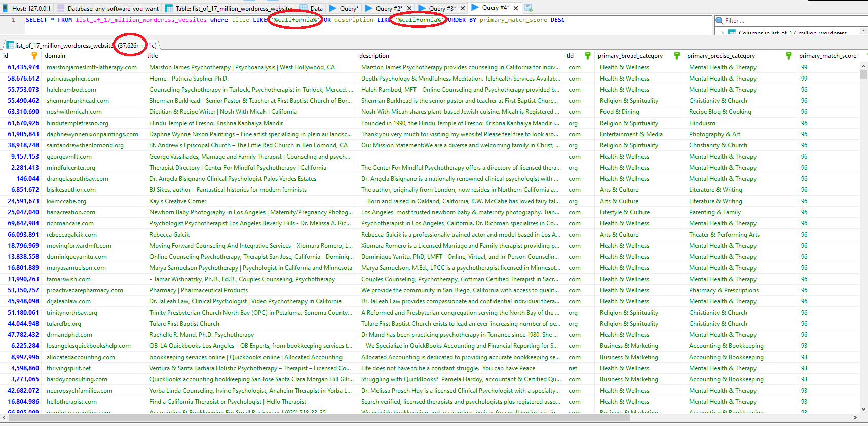Click title "Kay's Creative Corner"
868x426 pixels.
[x=178, y=201]
